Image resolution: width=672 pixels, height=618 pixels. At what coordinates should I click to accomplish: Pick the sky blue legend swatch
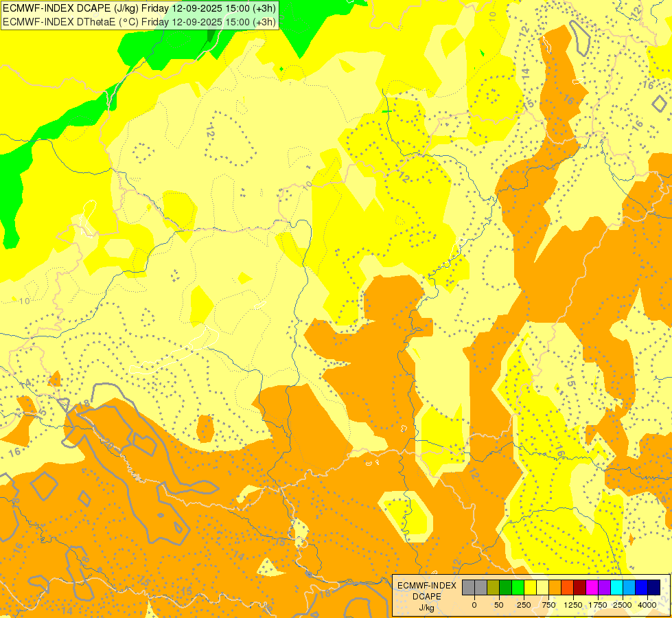629,587
